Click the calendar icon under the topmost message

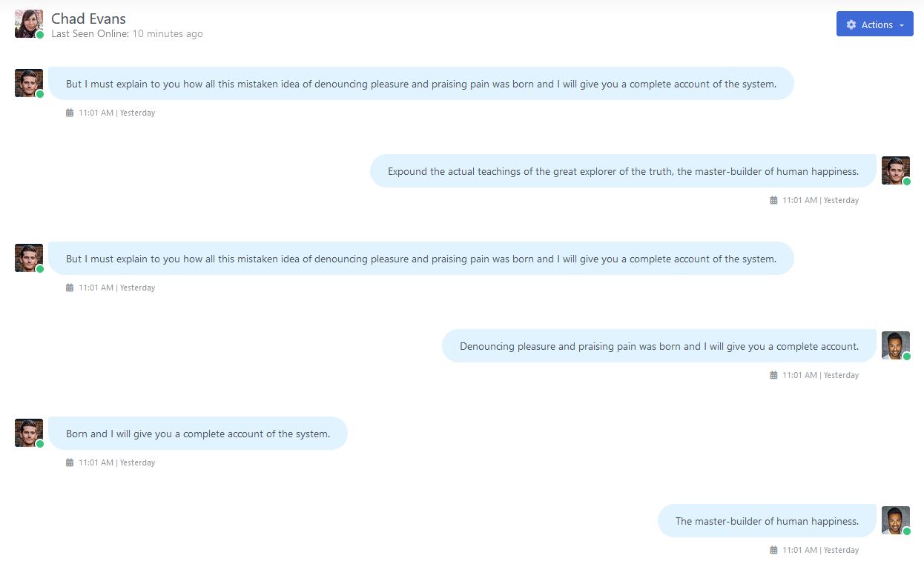tap(70, 113)
